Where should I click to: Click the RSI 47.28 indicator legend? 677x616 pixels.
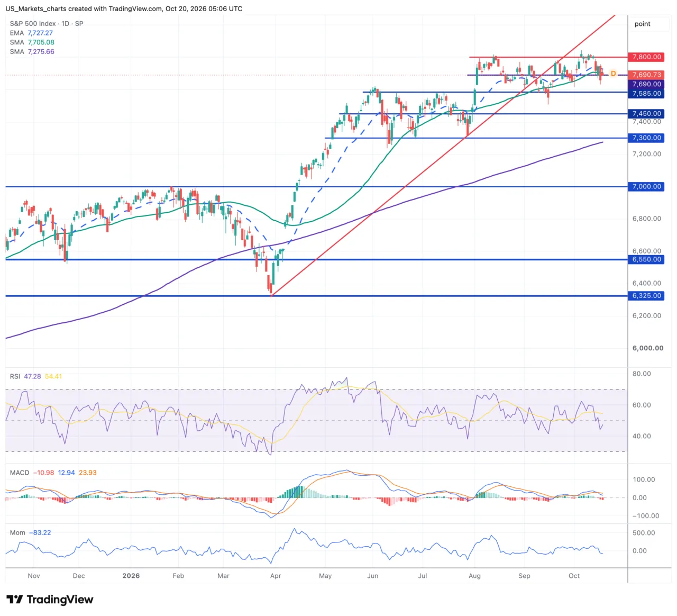tap(25, 376)
